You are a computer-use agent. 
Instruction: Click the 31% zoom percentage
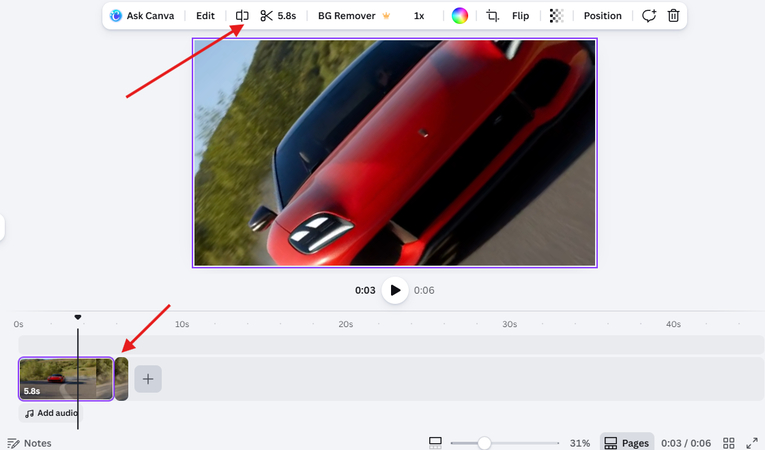[580, 443]
